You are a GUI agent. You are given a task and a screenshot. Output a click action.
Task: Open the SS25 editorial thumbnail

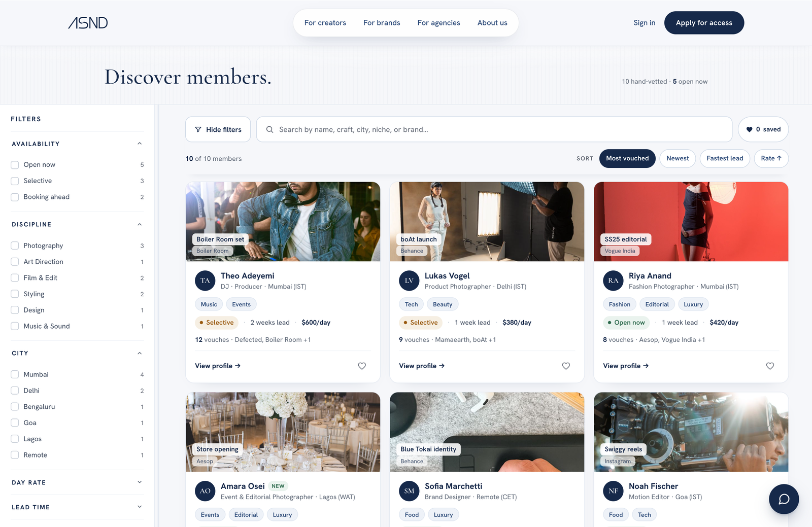point(691,222)
